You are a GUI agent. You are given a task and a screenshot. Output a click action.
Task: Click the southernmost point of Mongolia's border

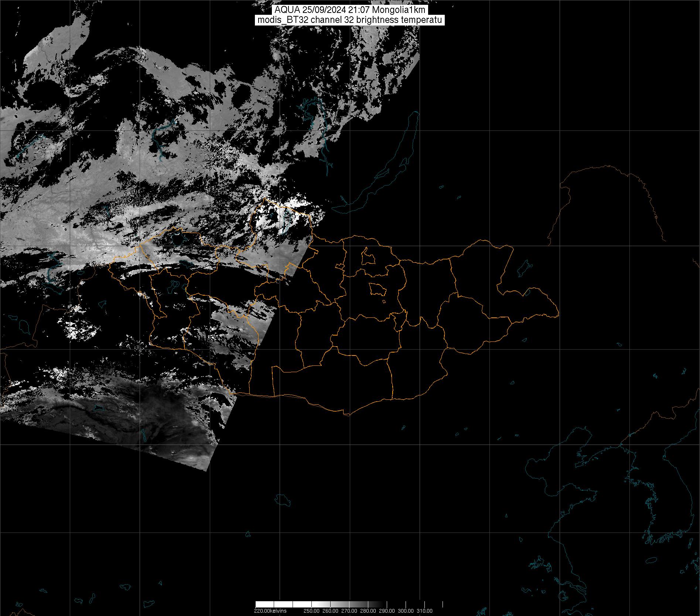coord(347,415)
